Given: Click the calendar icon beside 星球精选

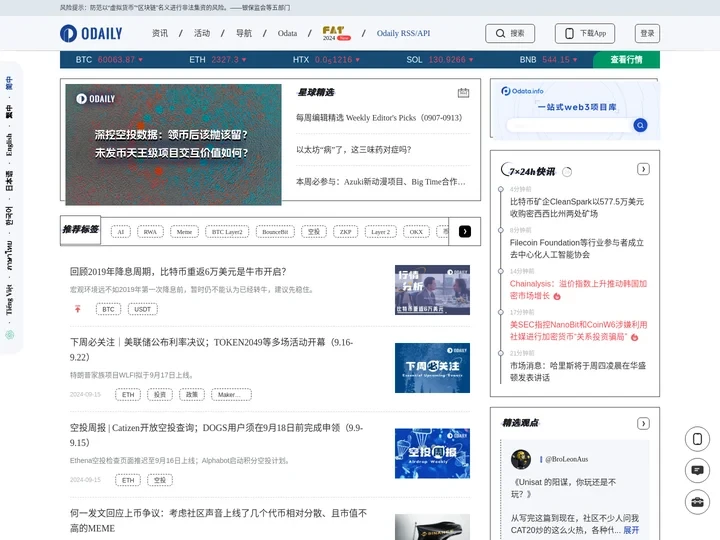Looking at the screenshot, I should click(x=463, y=93).
